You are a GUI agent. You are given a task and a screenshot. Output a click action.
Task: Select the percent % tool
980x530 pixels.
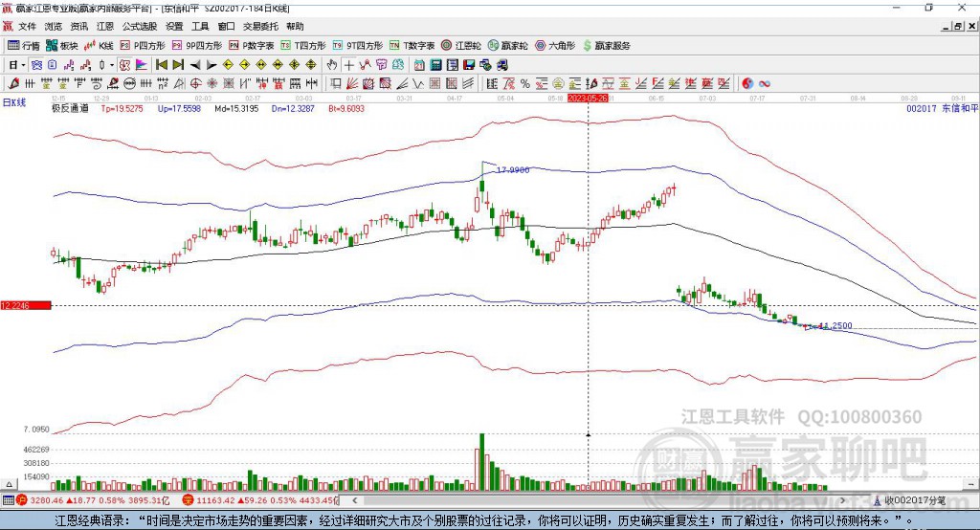tap(525, 83)
